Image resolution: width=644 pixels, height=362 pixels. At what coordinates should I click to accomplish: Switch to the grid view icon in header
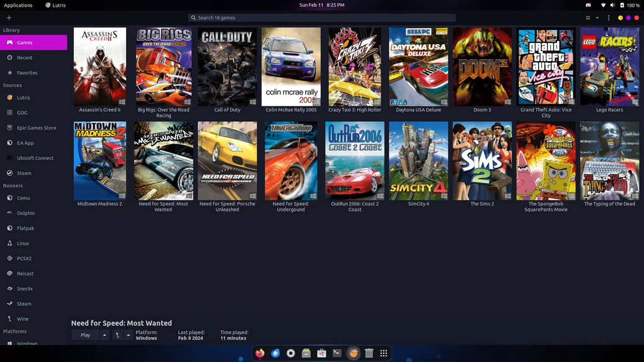click(587, 17)
